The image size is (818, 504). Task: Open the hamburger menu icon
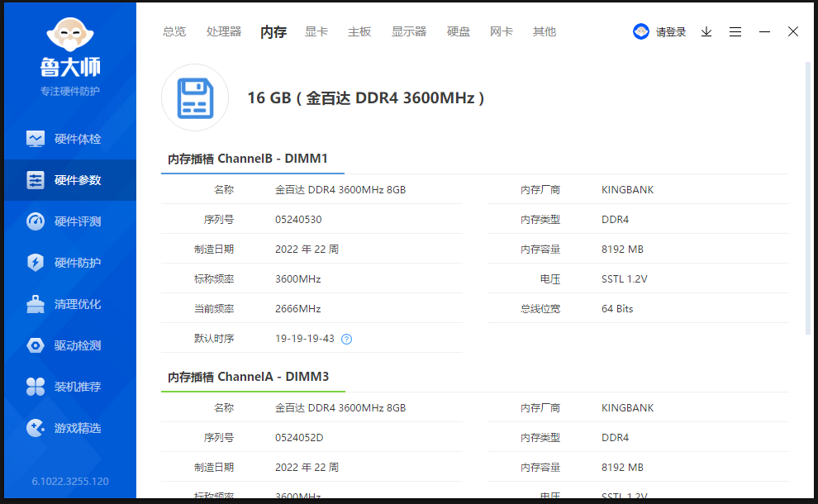(x=735, y=32)
